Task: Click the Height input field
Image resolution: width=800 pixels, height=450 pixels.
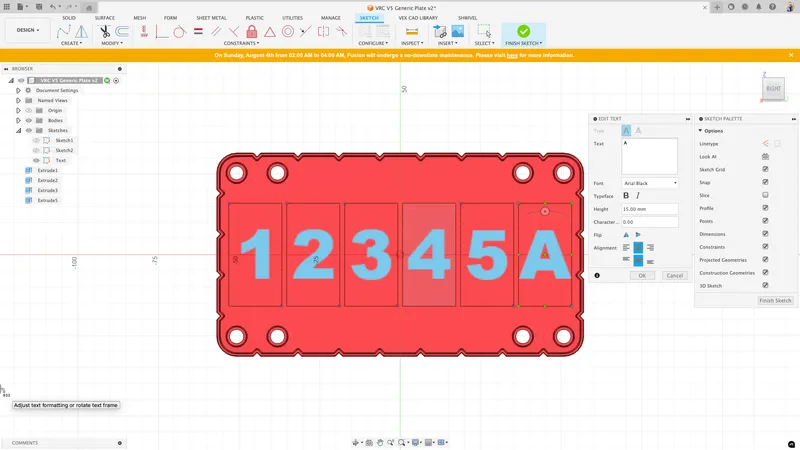Action: tap(649, 209)
